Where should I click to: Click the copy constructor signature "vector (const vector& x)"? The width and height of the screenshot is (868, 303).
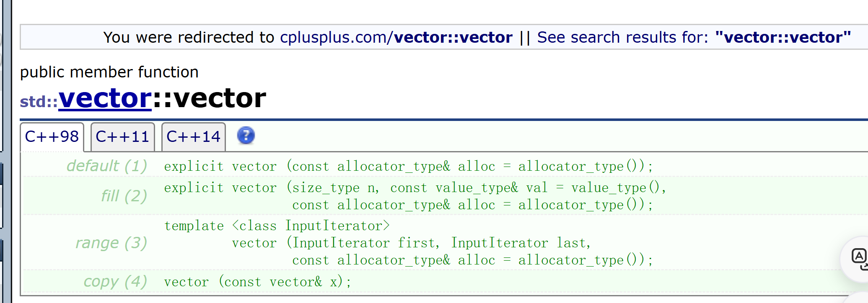[x=258, y=282]
